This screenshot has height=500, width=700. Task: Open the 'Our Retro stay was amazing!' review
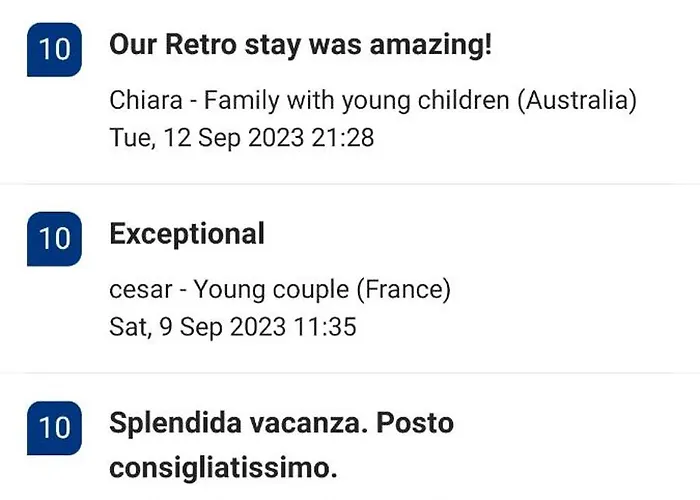point(300,45)
